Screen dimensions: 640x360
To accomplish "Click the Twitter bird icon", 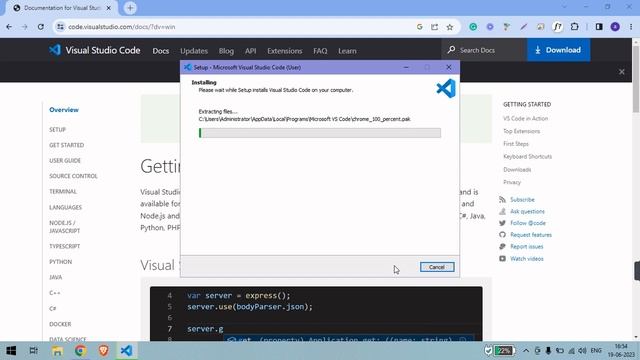I will point(502,223).
